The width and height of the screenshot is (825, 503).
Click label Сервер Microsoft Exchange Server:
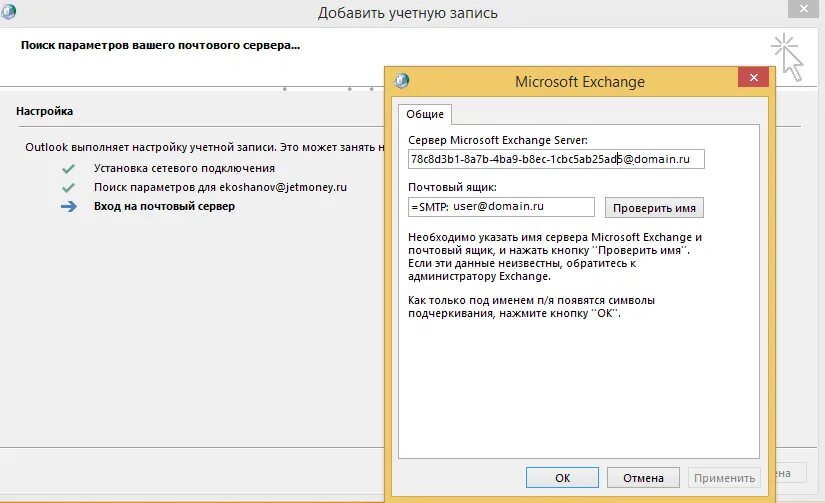point(498,140)
